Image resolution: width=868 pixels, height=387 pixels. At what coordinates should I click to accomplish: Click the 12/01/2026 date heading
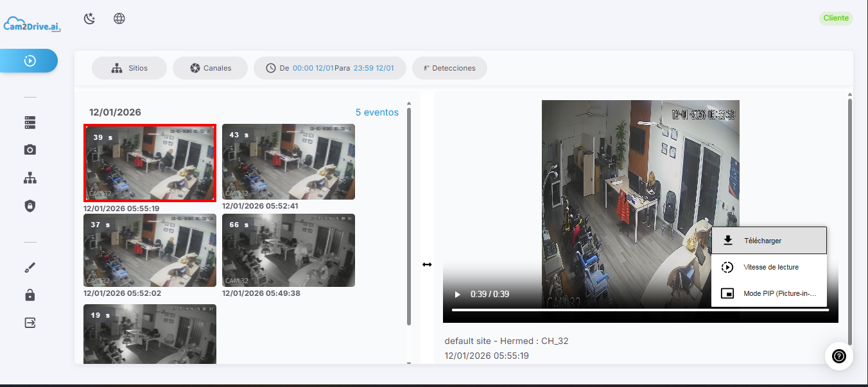click(x=116, y=112)
